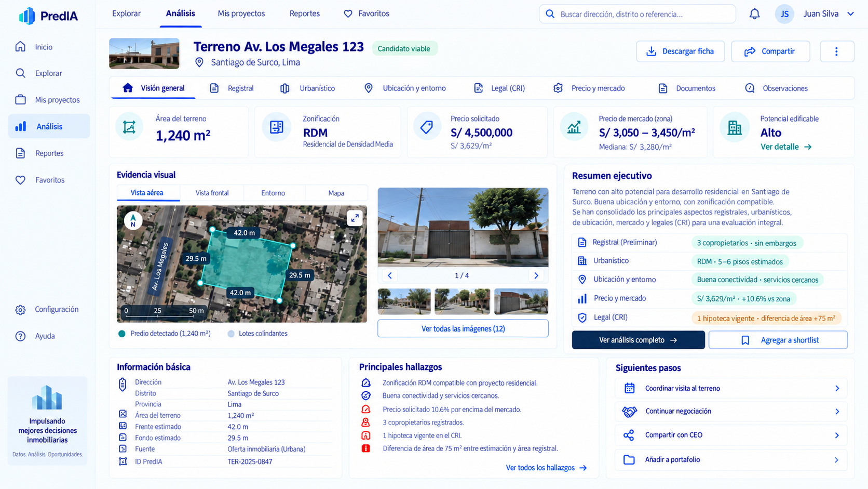Viewport: 868px width, 489px height.
Task: Show previous property photo with left arrow
Action: pos(390,275)
